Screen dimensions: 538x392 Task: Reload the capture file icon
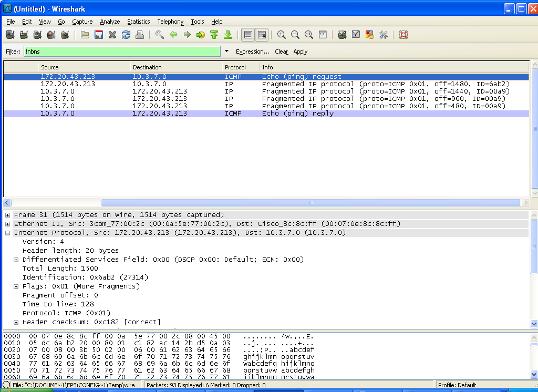126,35
